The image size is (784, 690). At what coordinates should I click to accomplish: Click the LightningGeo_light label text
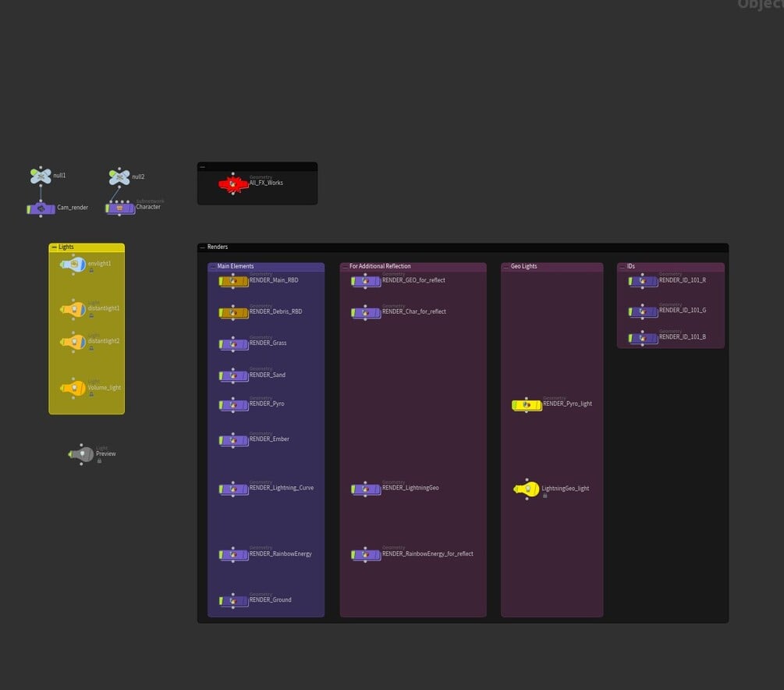[566, 489]
